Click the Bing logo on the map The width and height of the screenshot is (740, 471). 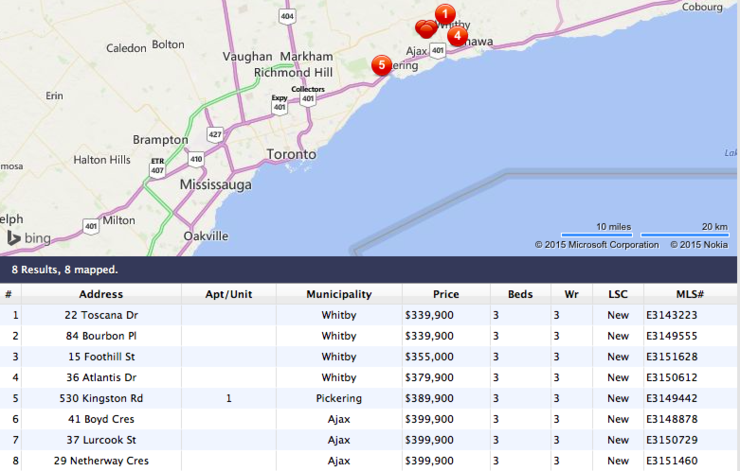click(28, 238)
